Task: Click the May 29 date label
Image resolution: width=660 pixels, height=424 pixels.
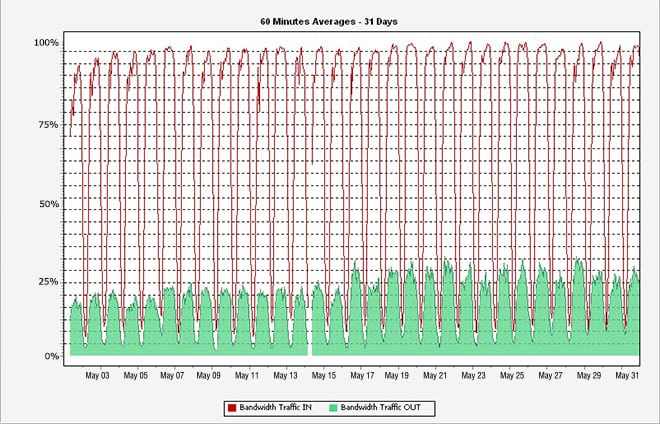Action: pos(589,375)
